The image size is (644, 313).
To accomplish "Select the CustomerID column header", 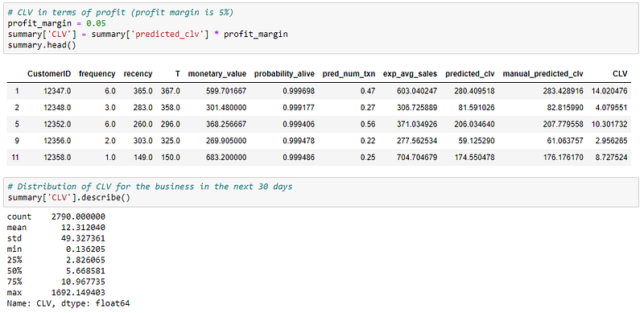I will coord(49,74).
